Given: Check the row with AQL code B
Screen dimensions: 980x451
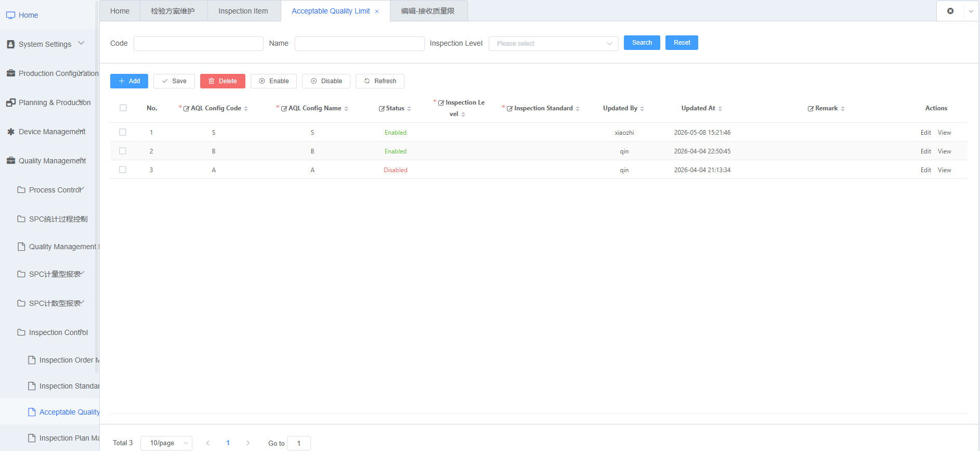Looking at the screenshot, I should pyautogui.click(x=123, y=151).
